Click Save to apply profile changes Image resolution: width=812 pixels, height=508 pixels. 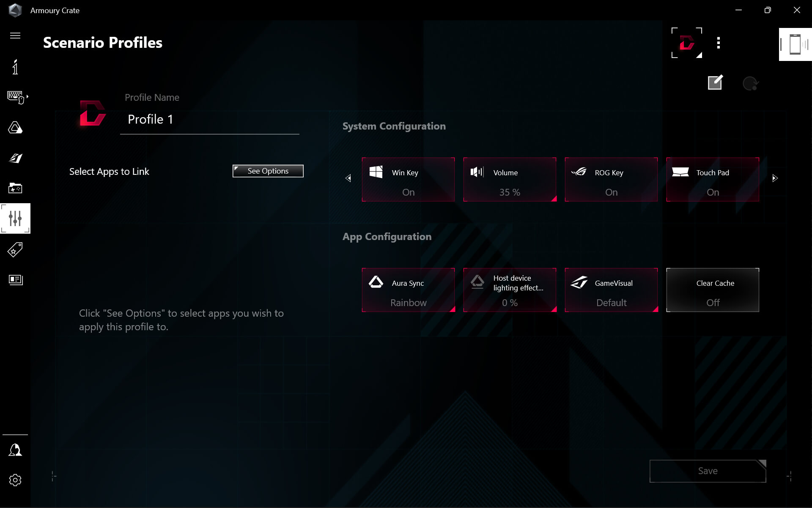[x=708, y=470]
